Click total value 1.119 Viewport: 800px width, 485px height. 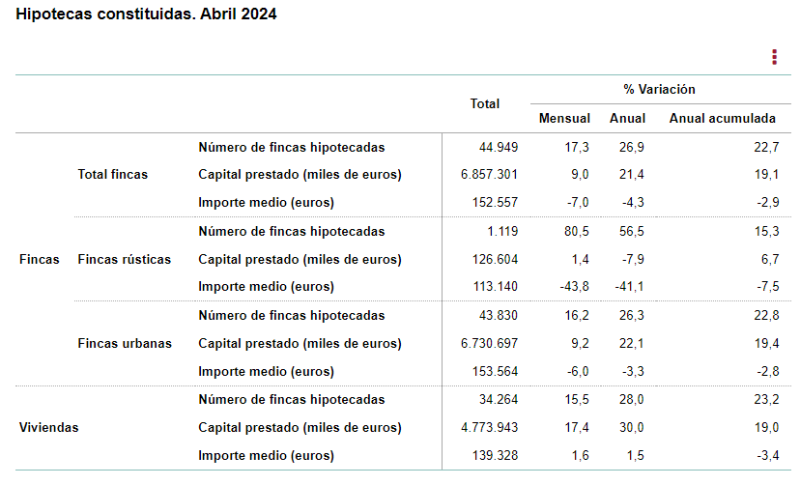(x=503, y=232)
